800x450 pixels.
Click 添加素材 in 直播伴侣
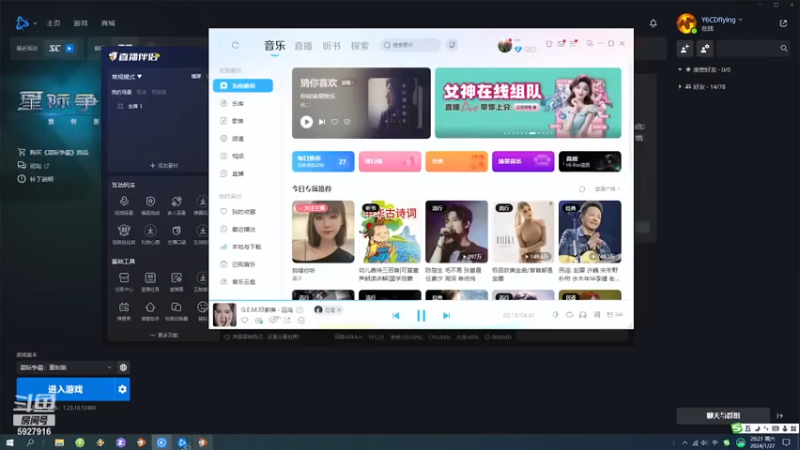point(164,165)
